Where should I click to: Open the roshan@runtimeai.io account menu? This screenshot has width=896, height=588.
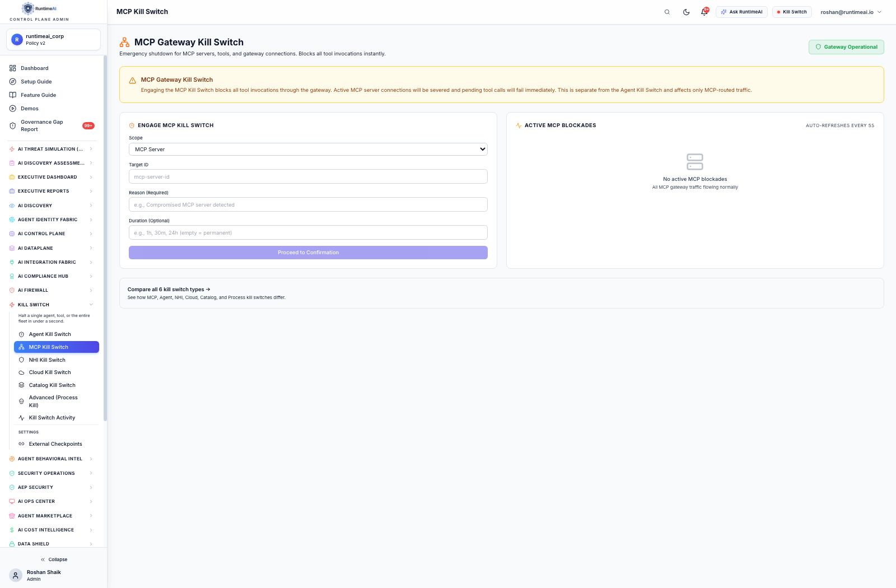pos(851,12)
